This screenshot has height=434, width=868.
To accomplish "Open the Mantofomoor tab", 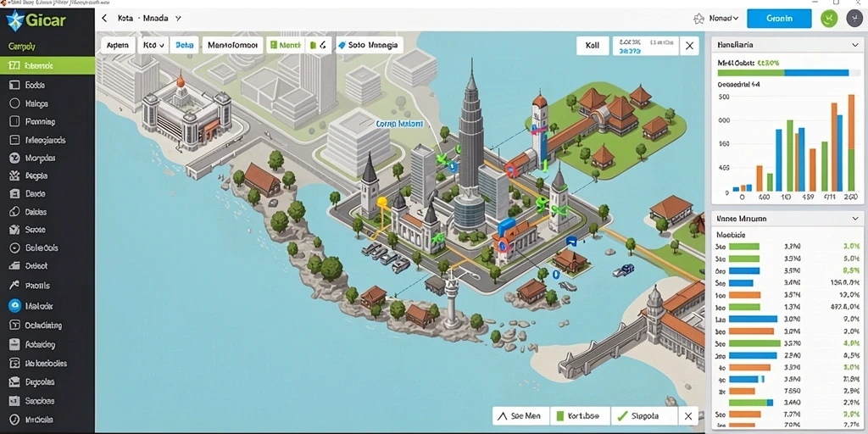I will point(232,46).
